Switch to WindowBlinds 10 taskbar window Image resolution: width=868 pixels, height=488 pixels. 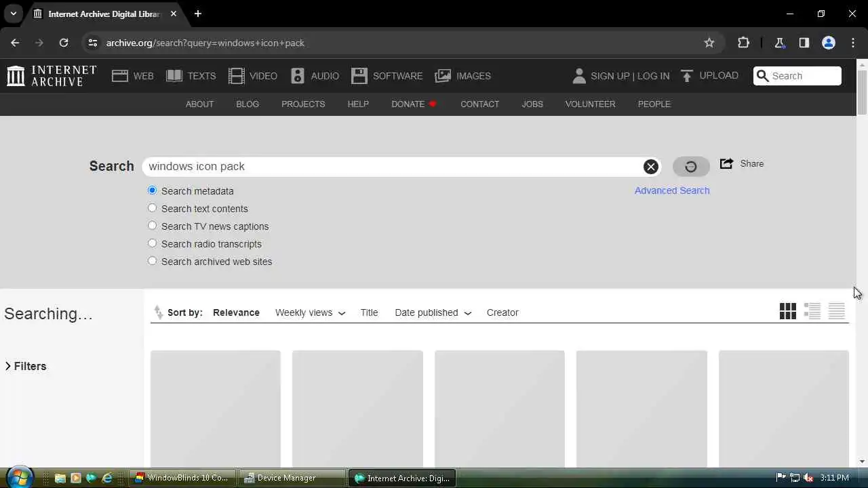183,478
